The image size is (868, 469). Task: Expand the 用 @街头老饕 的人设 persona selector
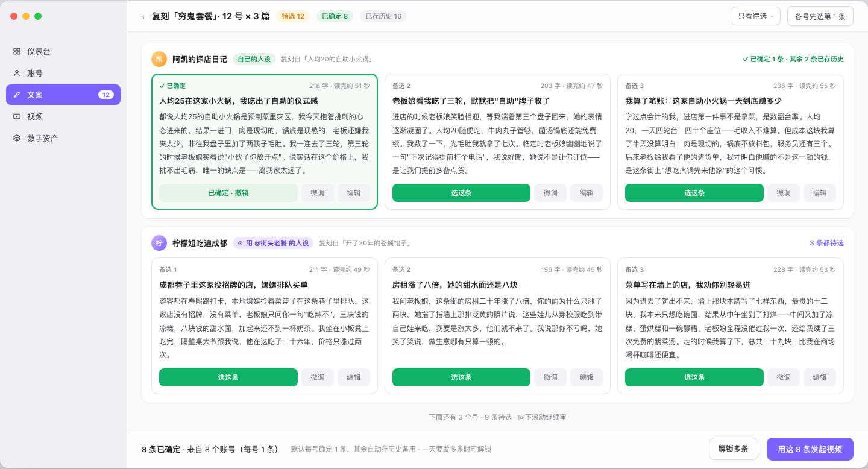click(272, 243)
